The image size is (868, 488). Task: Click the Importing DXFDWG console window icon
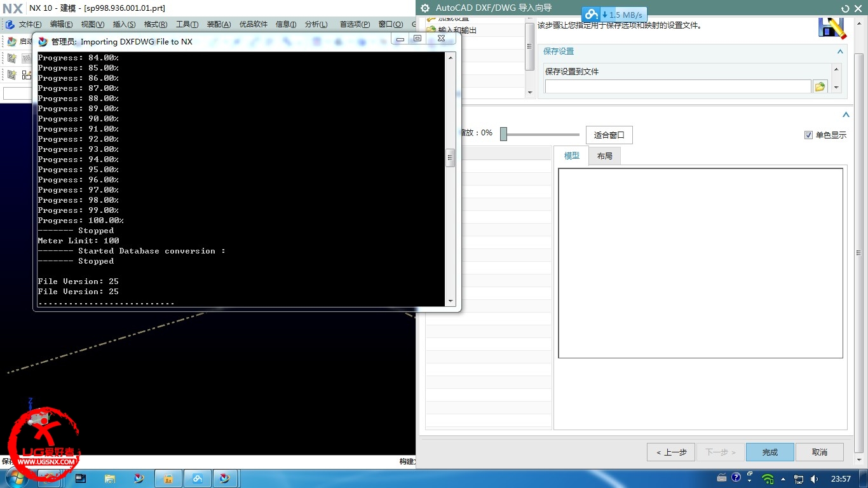[x=43, y=41]
